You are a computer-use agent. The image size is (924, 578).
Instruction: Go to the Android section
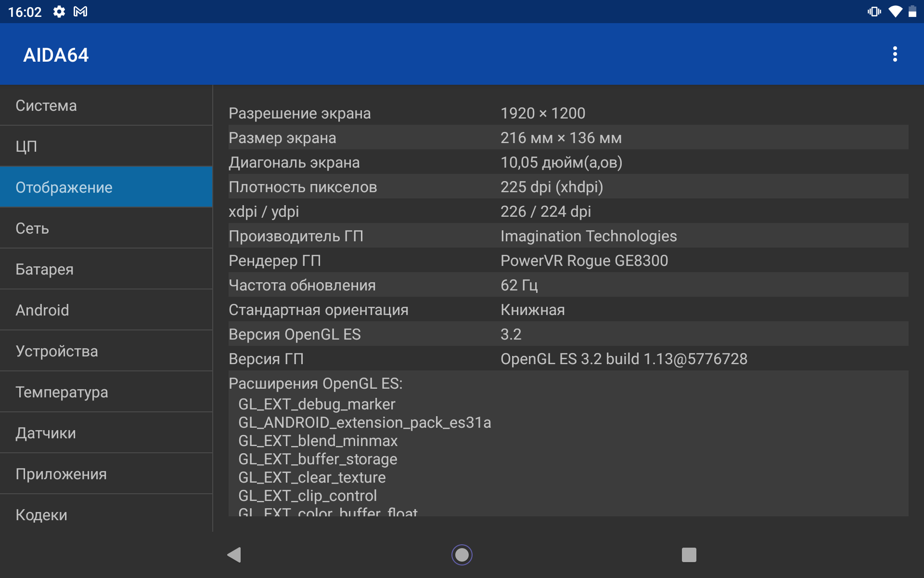coord(106,310)
